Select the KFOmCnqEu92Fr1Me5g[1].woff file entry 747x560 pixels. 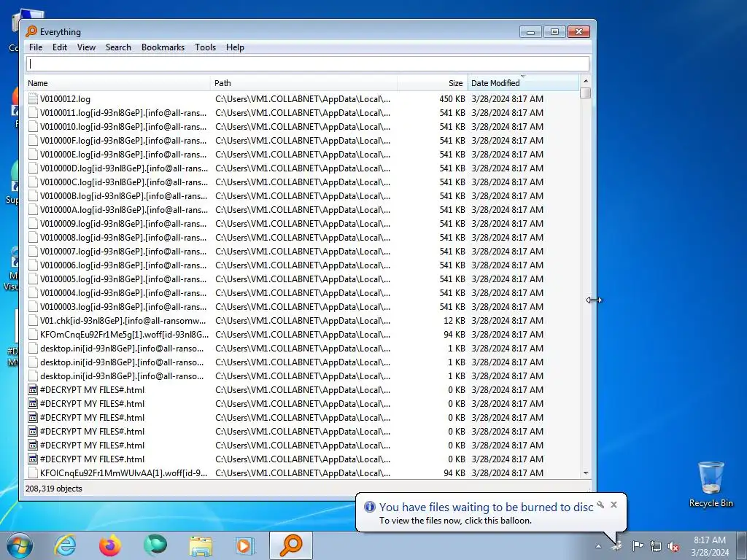coord(124,334)
